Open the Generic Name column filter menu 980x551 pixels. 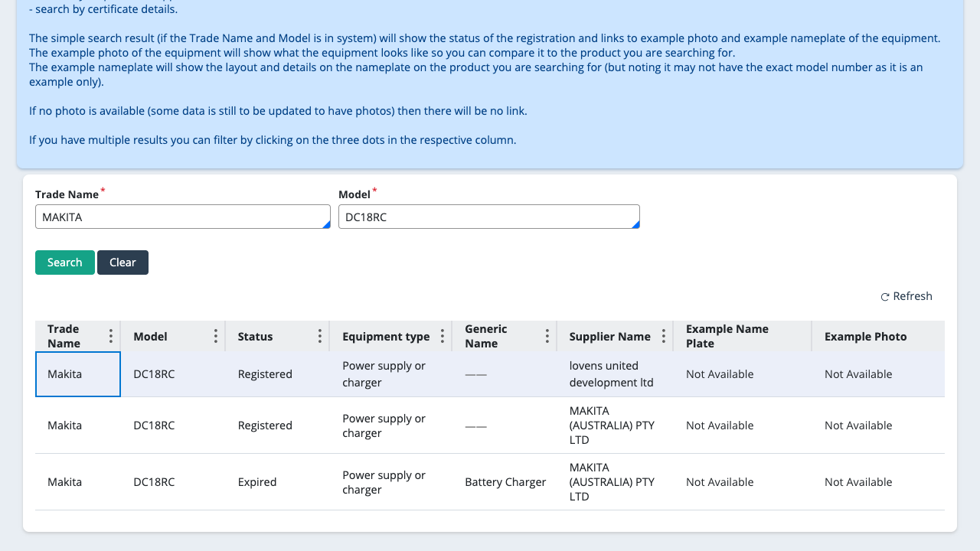coord(547,335)
